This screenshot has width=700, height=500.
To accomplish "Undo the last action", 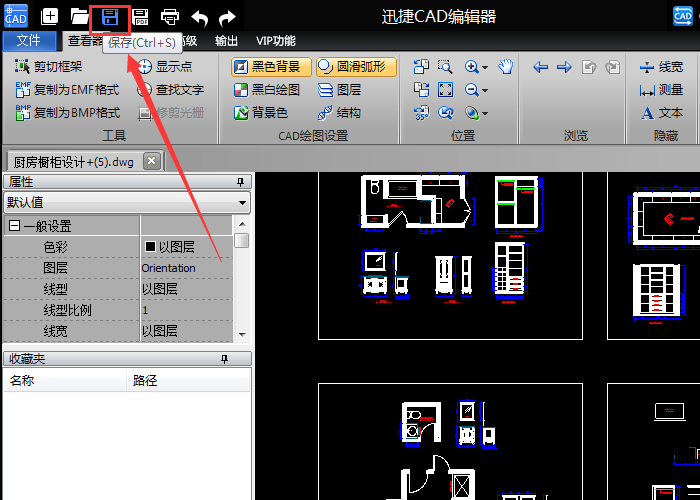I will (200, 17).
